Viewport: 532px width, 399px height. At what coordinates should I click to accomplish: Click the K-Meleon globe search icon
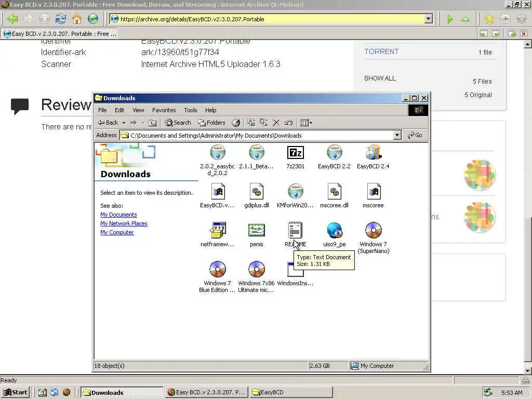click(x=92, y=19)
